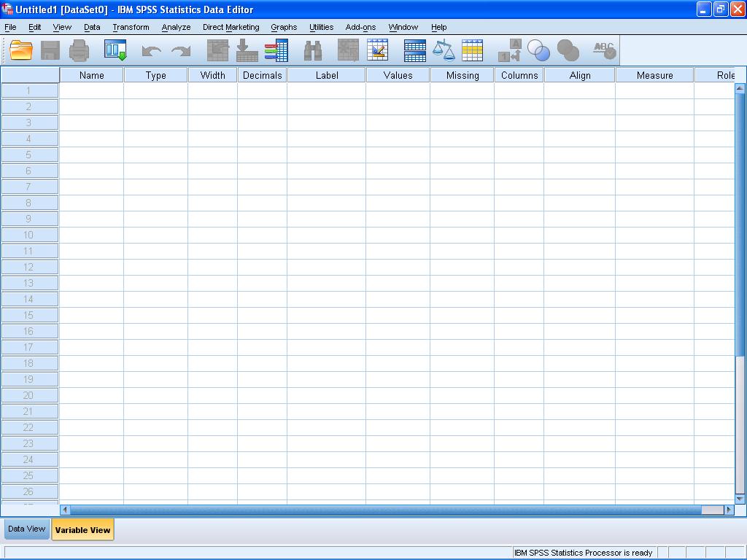Open the Help menu
This screenshot has width=747, height=560.
(x=438, y=27)
